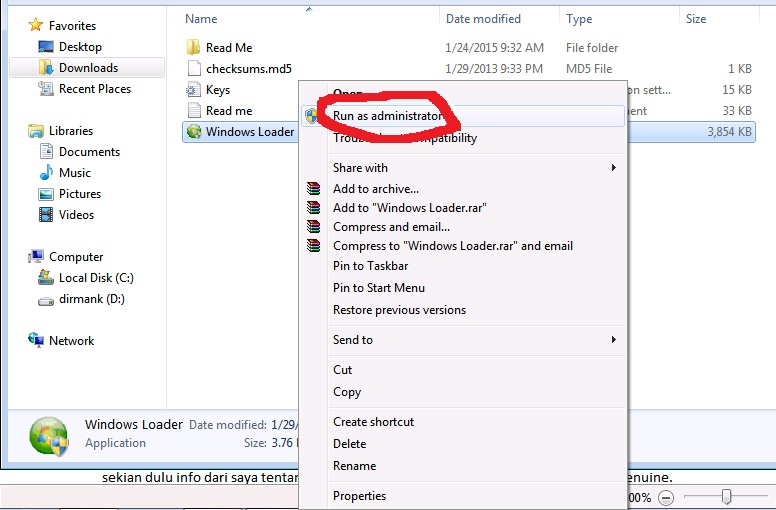This screenshot has height=510, width=776.
Task: Select the Keys file name
Action: pos(218,90)
